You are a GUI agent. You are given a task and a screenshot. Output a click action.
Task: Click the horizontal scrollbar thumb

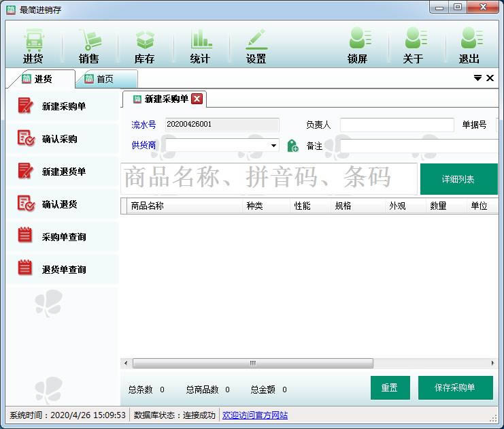coord(253,364)
